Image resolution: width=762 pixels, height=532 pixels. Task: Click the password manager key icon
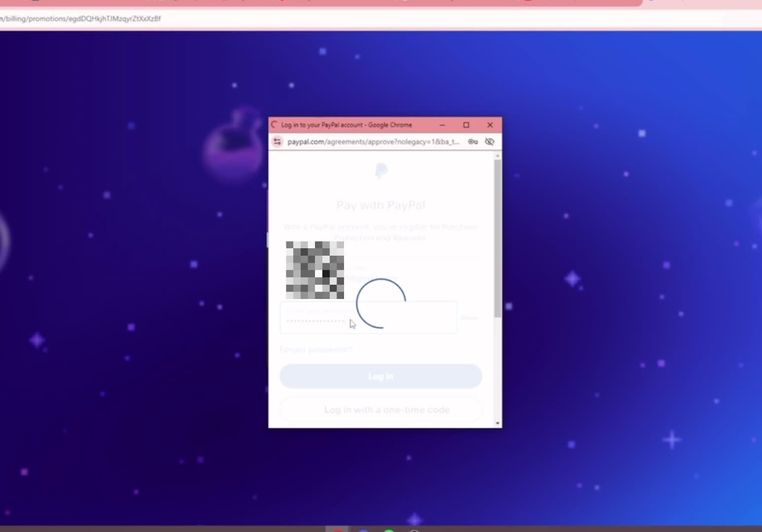473,142
